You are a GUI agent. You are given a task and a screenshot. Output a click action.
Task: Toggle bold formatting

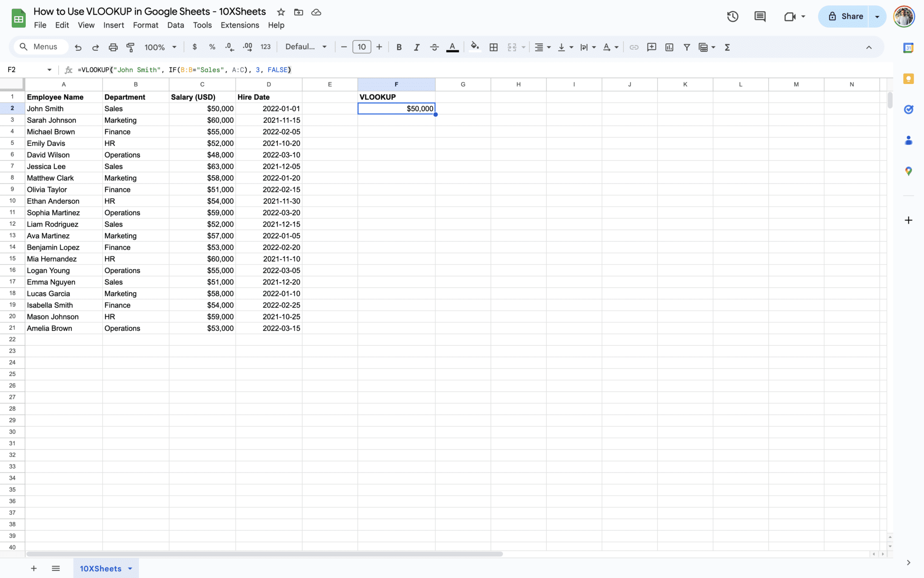(x=399, y=47)
